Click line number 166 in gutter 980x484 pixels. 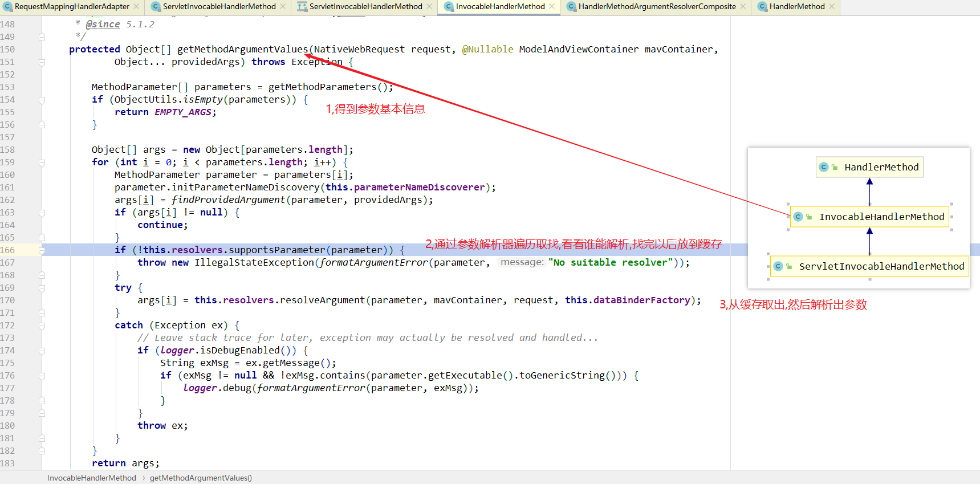coord(8,250)
